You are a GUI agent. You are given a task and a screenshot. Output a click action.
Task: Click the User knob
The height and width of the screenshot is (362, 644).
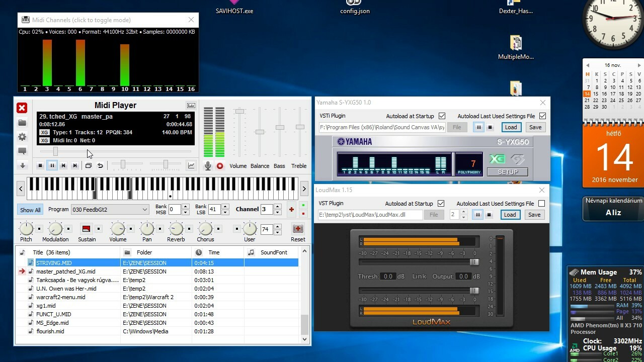click(x=250, y=229)
